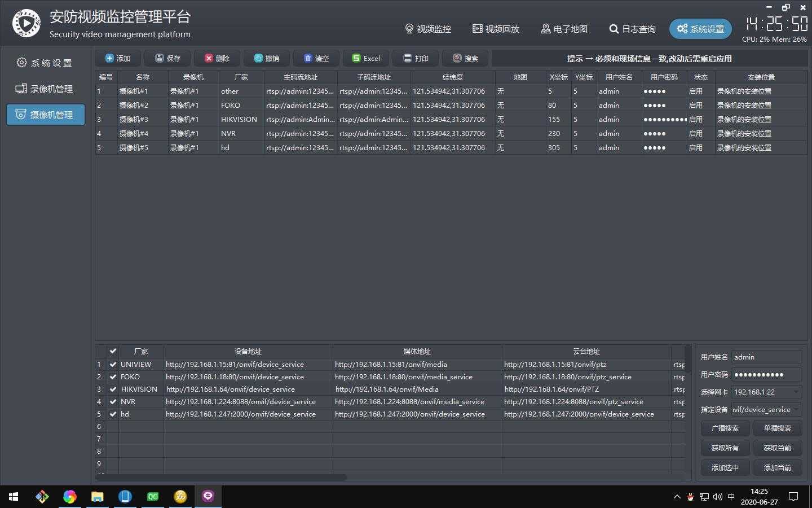Focus the 指定设备 address field
The image size is (812, 508).
point(766,409)
